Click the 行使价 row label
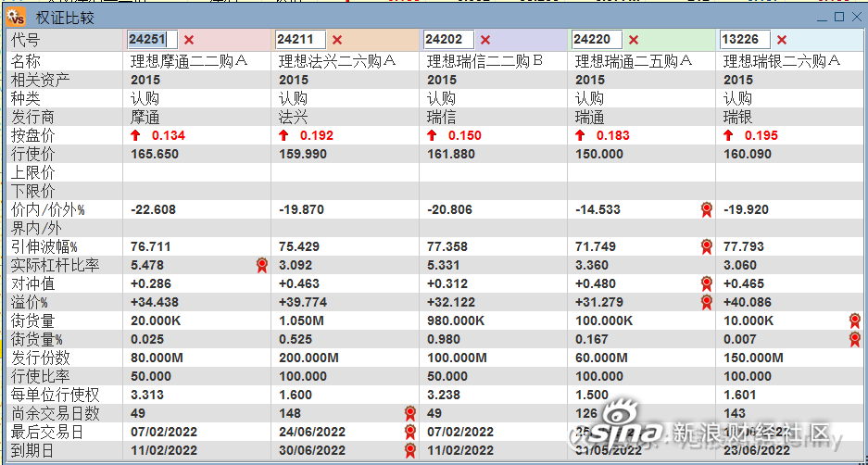Screen dimensions: 868x465 click(33, 154)
